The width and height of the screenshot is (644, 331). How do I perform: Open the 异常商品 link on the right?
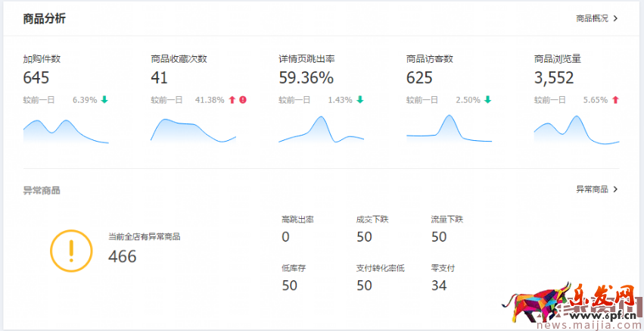coord(592,189)
